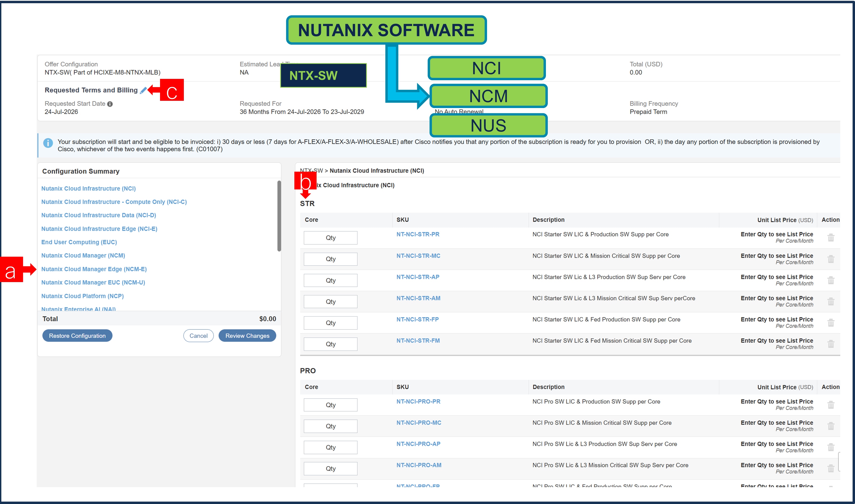Open SKU link NT-NCI-STR-FP
The image size is (855, 504).
click(417, 319)
